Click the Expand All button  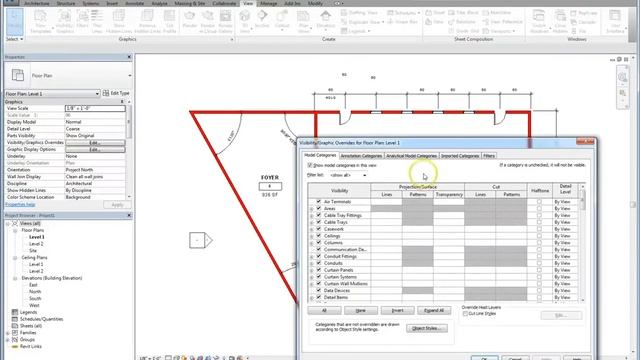434,311
